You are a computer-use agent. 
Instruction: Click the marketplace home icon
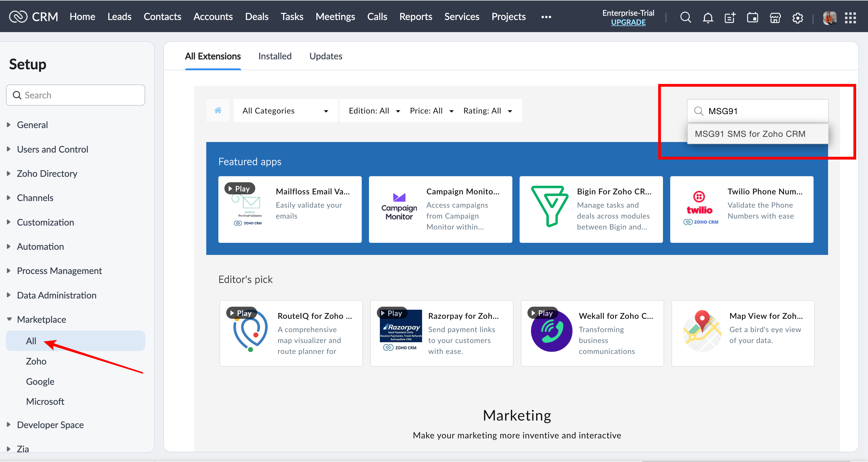(x=218, y=111)
